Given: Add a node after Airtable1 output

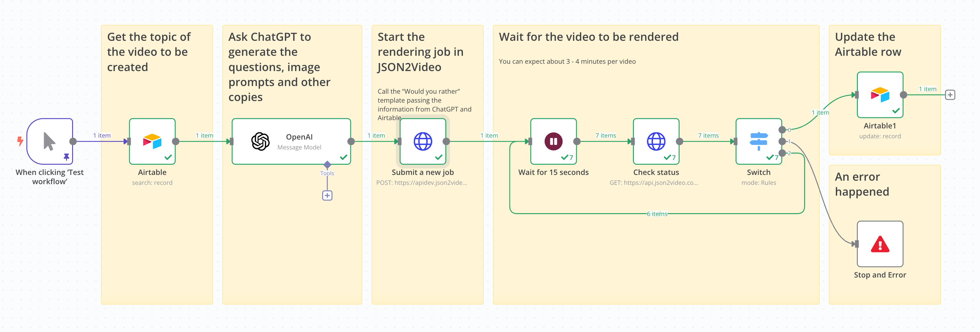Looking at the screenshot, I should 950,95.
